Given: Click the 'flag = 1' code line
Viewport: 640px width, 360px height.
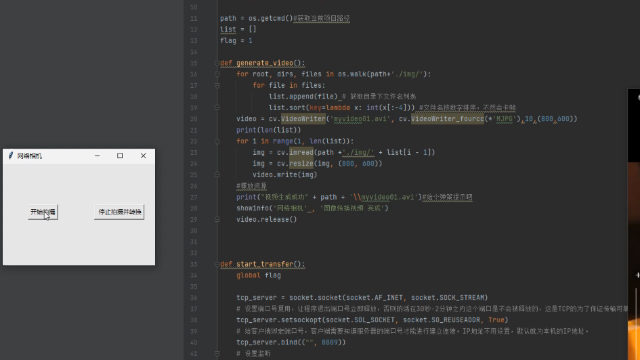Looking at the screenshot, I should tap(236, 41).
